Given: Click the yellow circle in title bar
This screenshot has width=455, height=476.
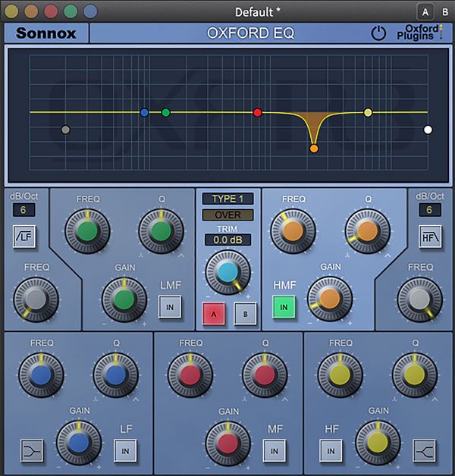Looking at the screenshot, I should point(12,11).
